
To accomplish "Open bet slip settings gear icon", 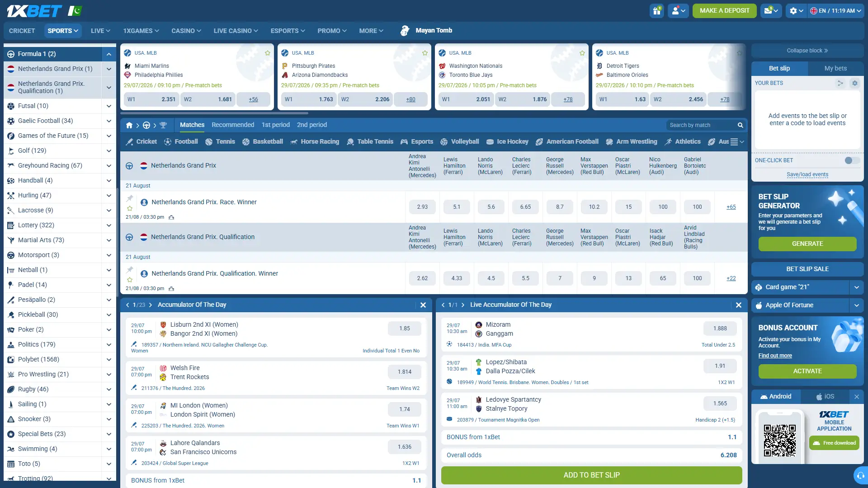I will tap(854, 83).
